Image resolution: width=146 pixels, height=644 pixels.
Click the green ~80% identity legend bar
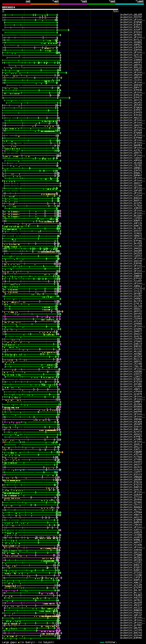click(x=101, y=4)
